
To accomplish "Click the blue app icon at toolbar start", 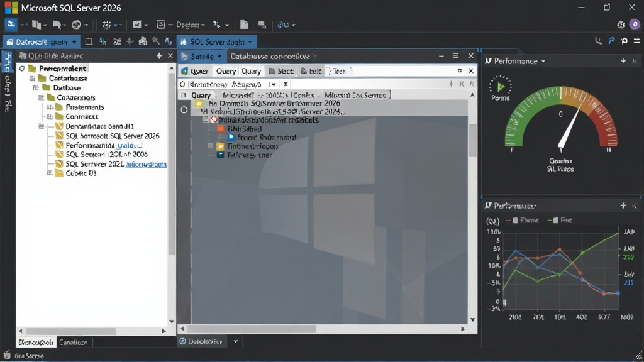I will point(11,25).
